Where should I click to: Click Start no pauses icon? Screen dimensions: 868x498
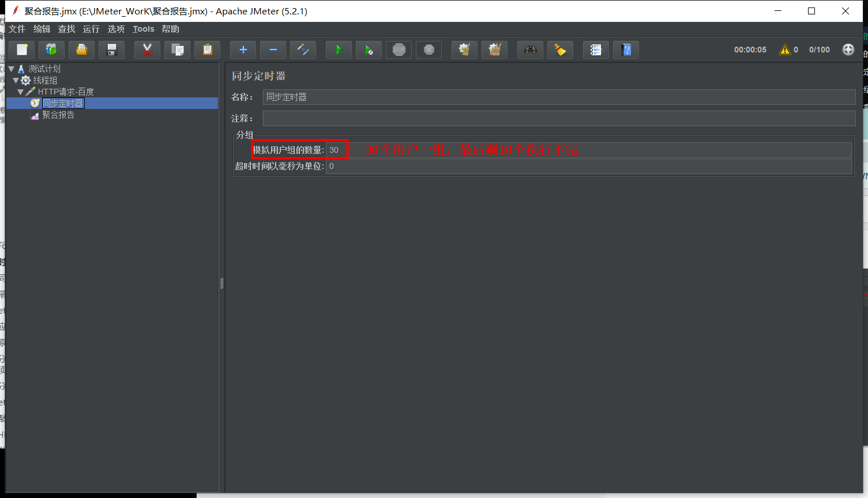click(369, 50)
